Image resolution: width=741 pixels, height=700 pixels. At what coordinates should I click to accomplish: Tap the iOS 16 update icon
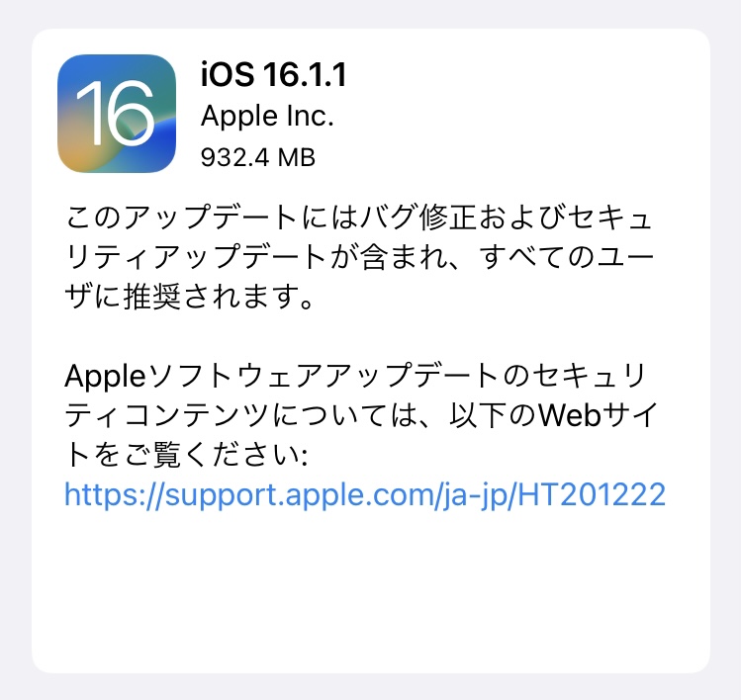tap(117, 114)
